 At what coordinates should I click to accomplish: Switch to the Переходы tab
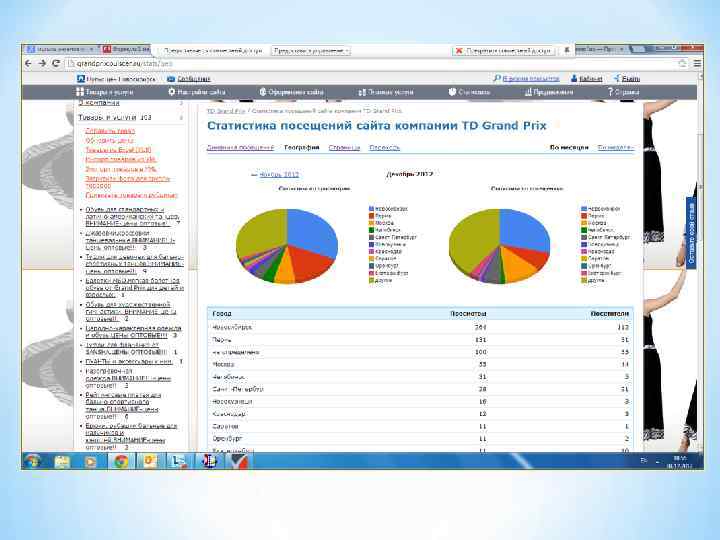[385, 147]
